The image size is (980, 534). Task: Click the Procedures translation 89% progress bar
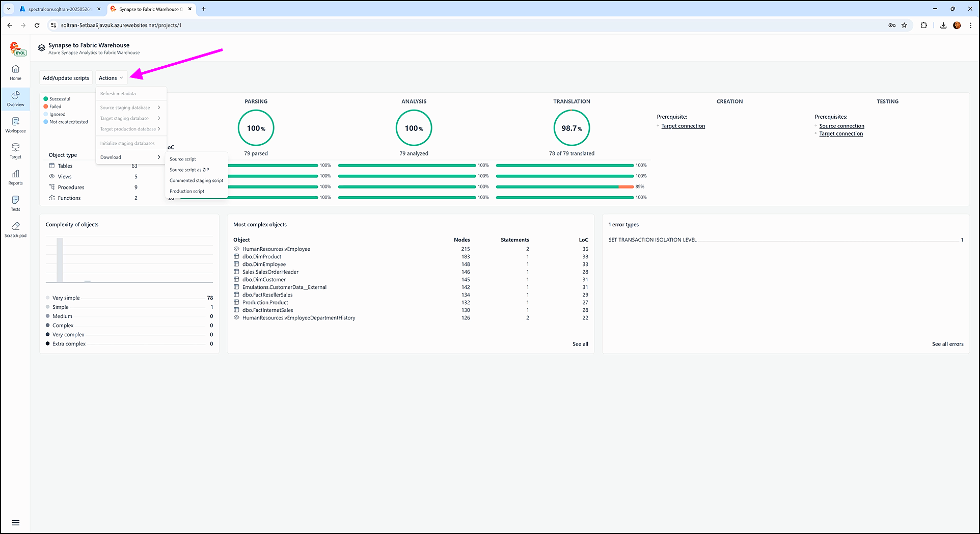pos(564,187)
